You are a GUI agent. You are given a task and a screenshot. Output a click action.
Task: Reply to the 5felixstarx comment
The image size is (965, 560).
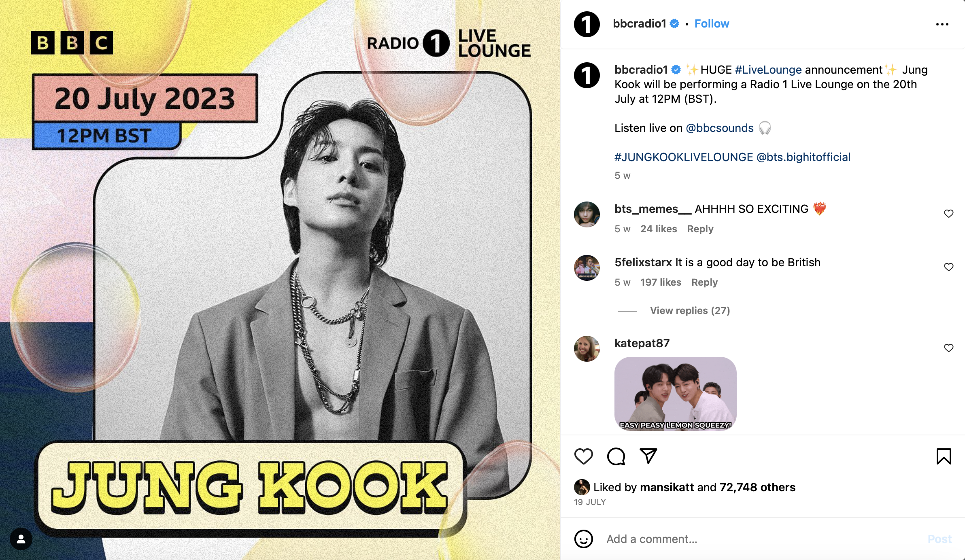[704, 282]
